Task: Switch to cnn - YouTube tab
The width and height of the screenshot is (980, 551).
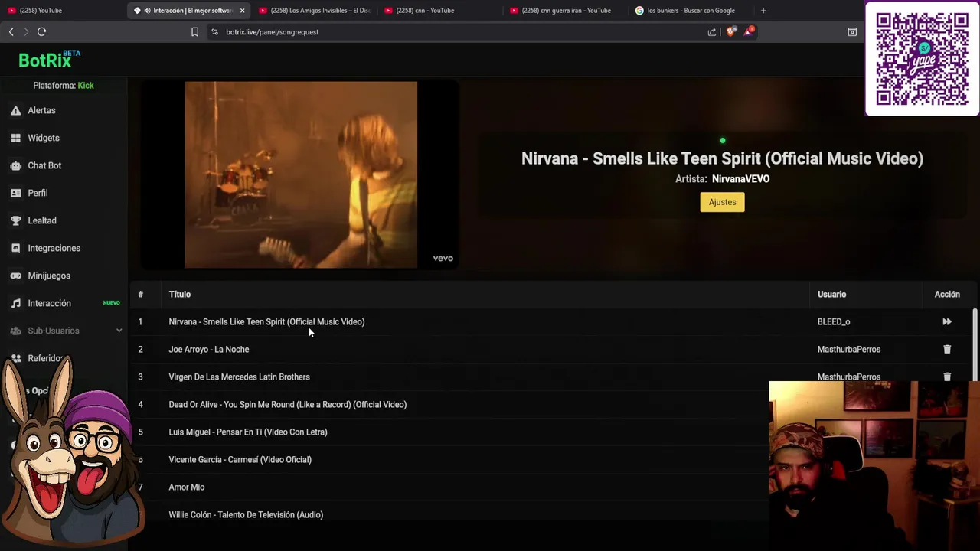Action: (x=440, y=11)
